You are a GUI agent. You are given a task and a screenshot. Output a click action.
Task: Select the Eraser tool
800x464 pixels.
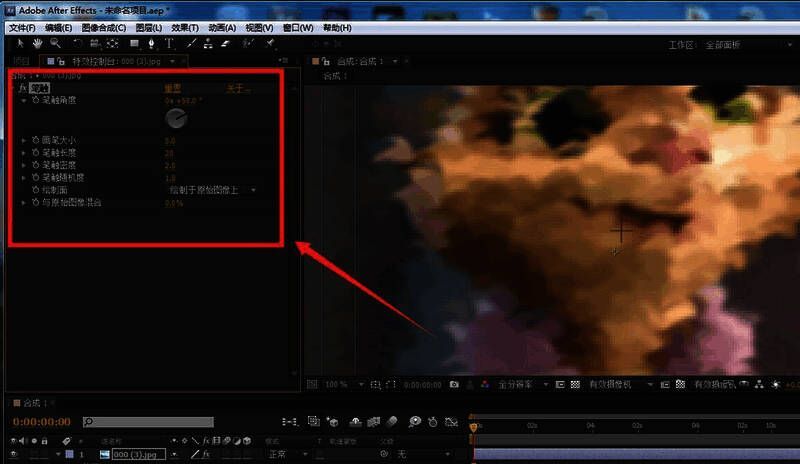(225, 44)
